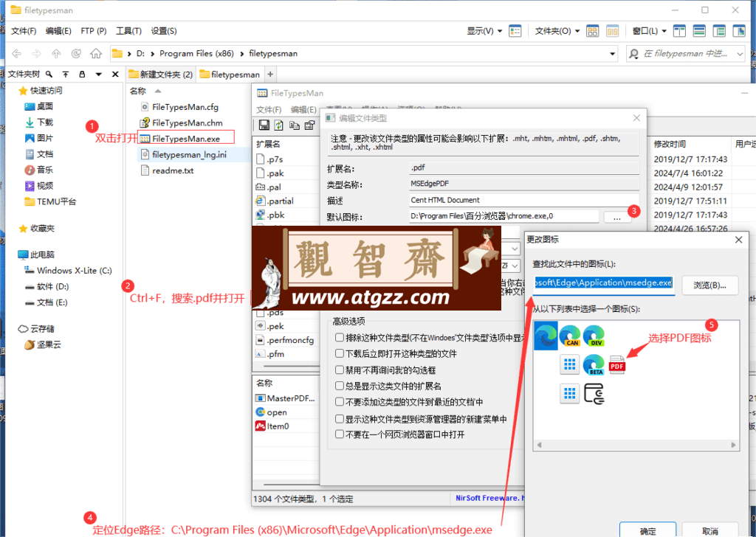Screen dimensions: 756x537
Task: Check 不要添加这类型的文件到'最近的文档'中
Action: coord(340,402)
